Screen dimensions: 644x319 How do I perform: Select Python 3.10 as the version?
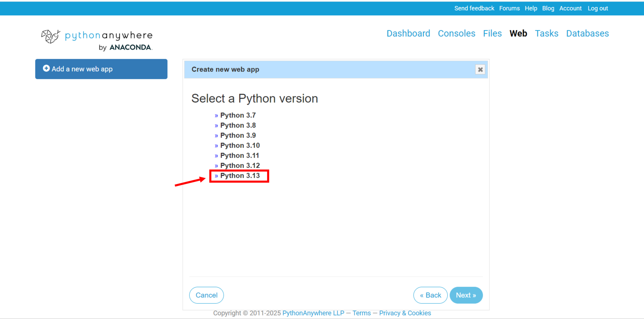tap(240, 145)
